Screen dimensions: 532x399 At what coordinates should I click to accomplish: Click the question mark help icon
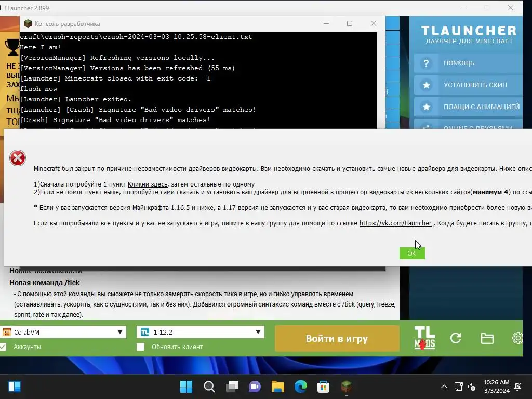click(426, 63)
